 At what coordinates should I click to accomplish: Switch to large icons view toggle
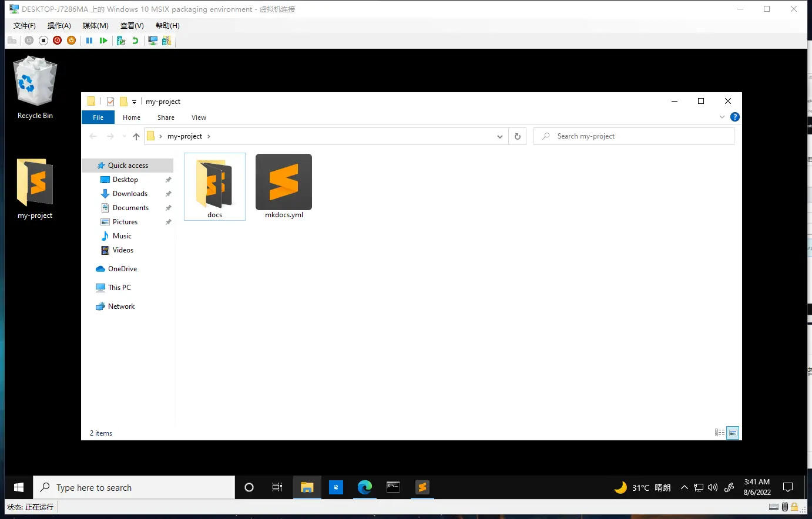pos(733,433)
